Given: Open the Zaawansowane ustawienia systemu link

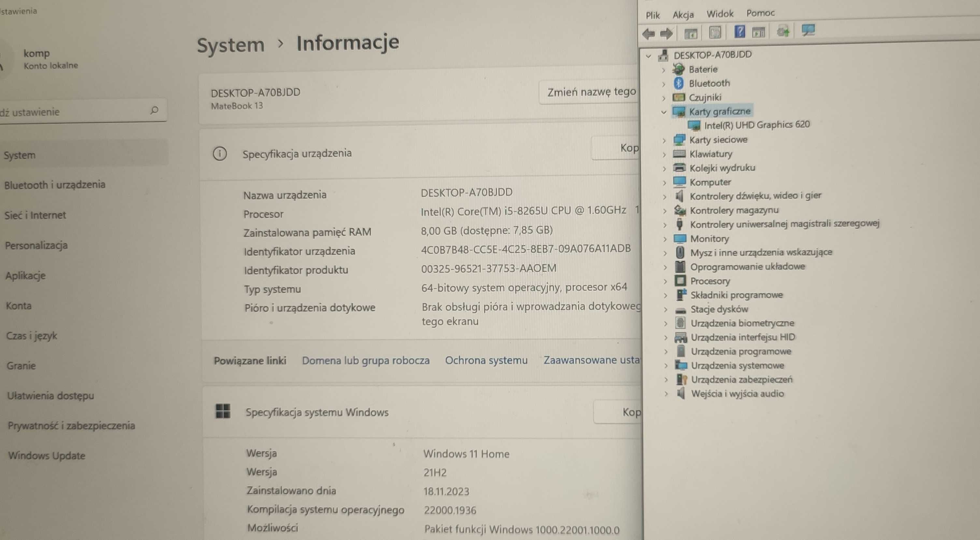Looking at the screenshot, I should [592, 359].
